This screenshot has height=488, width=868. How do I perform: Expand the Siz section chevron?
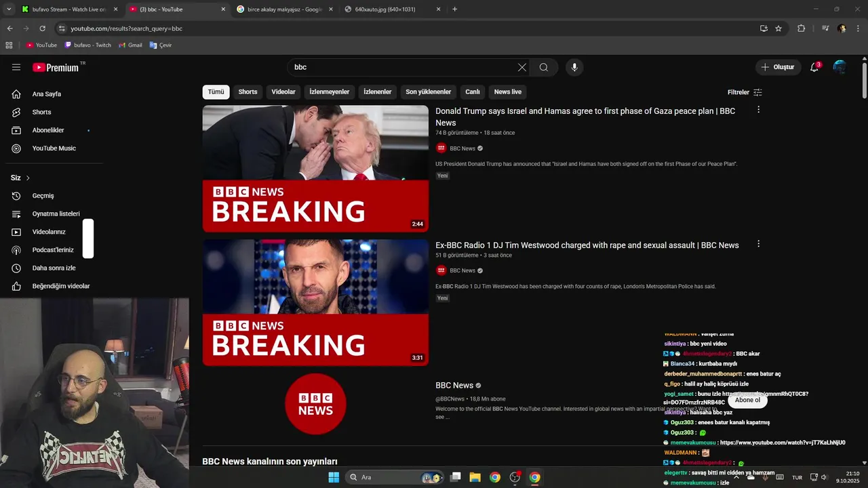click(28, 178)
